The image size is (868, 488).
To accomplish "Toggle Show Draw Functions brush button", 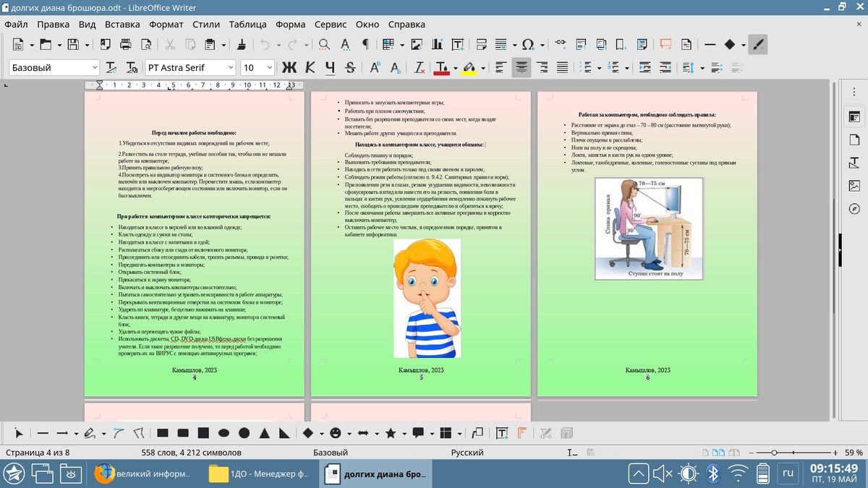I will tap(758, 45).
